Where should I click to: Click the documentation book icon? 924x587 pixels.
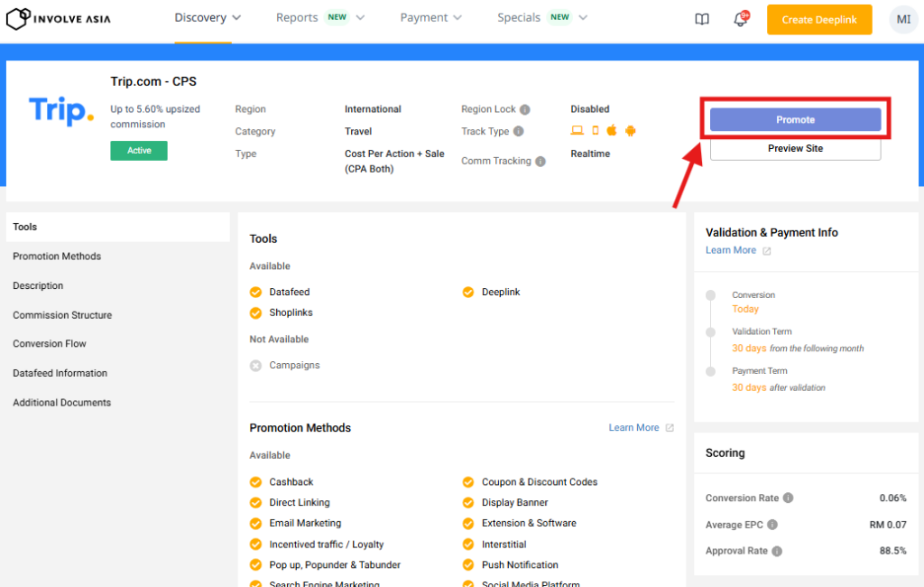click(702, 19)
